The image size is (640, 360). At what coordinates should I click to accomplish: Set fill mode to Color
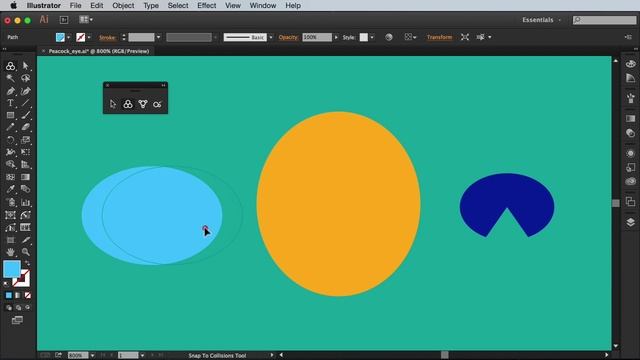pos(9,295)
